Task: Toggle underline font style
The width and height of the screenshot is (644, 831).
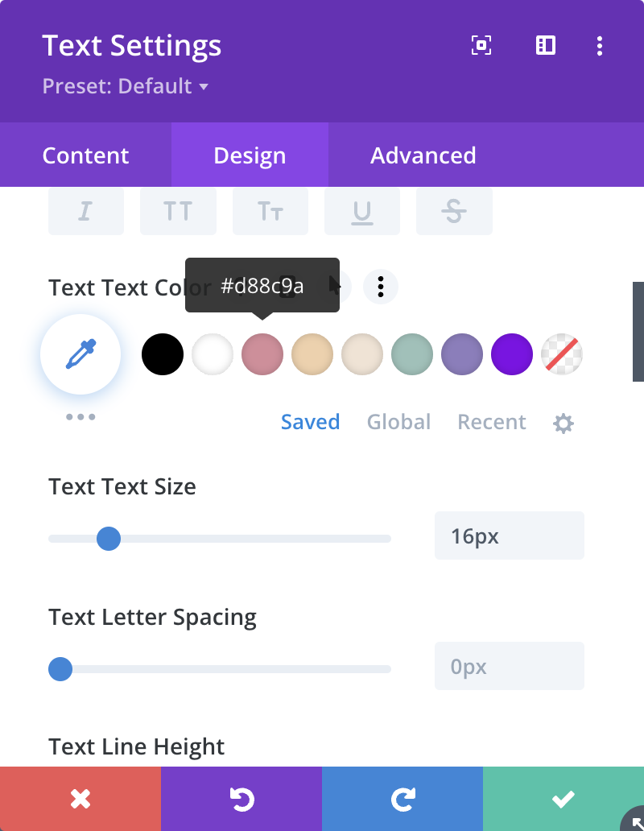Action: point(362,212)
